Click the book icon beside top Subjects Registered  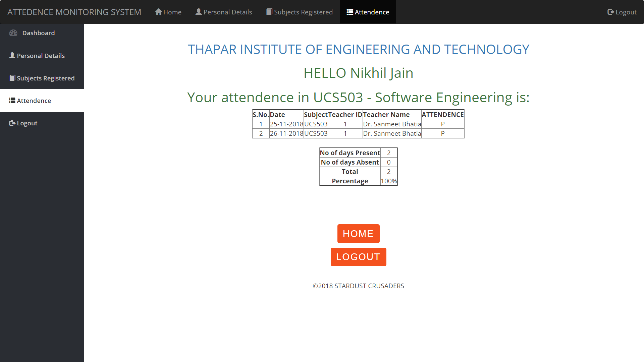[x=269, y=12]
